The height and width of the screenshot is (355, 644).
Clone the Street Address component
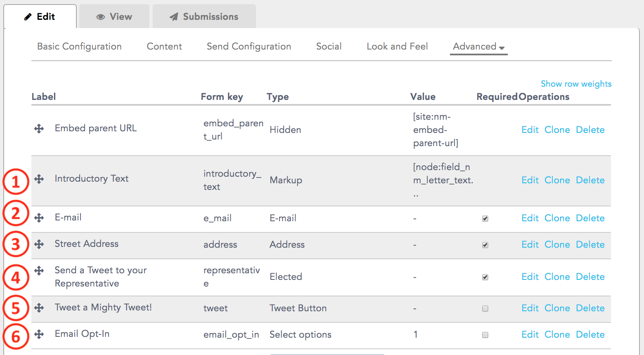[557, 244]
